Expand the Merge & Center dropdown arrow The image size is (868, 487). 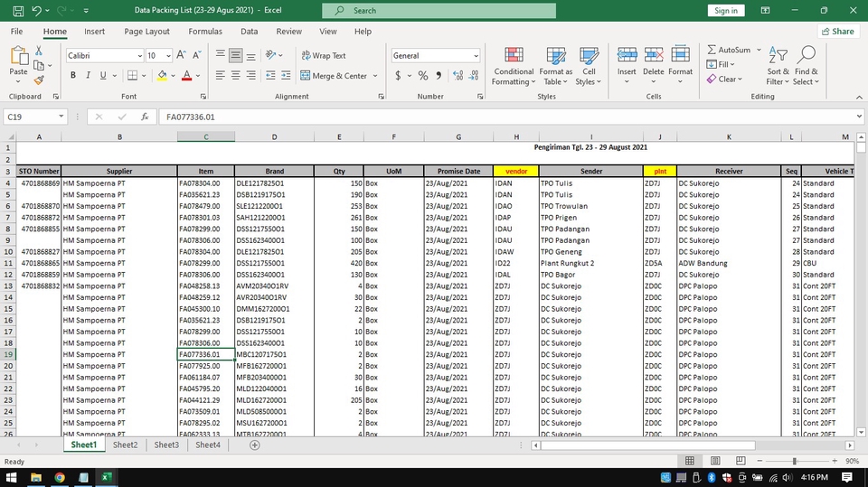point(375,76)
